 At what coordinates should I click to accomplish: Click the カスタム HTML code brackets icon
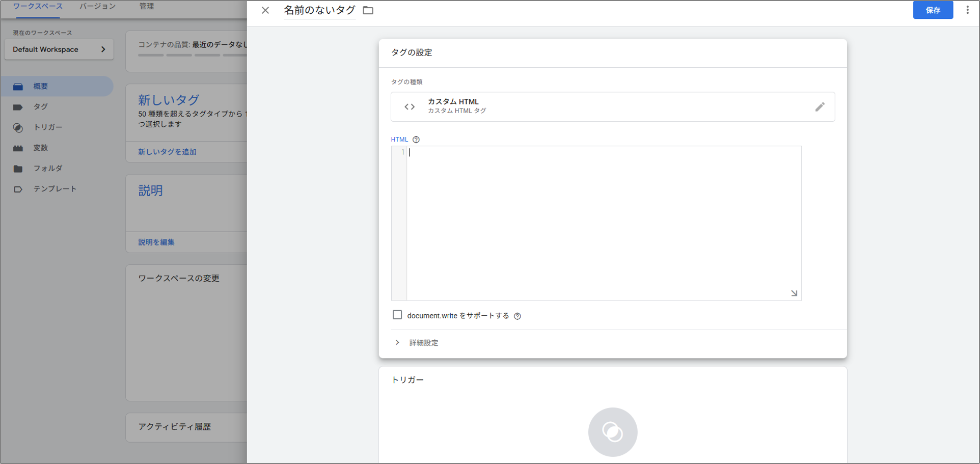tap(410, 107)
